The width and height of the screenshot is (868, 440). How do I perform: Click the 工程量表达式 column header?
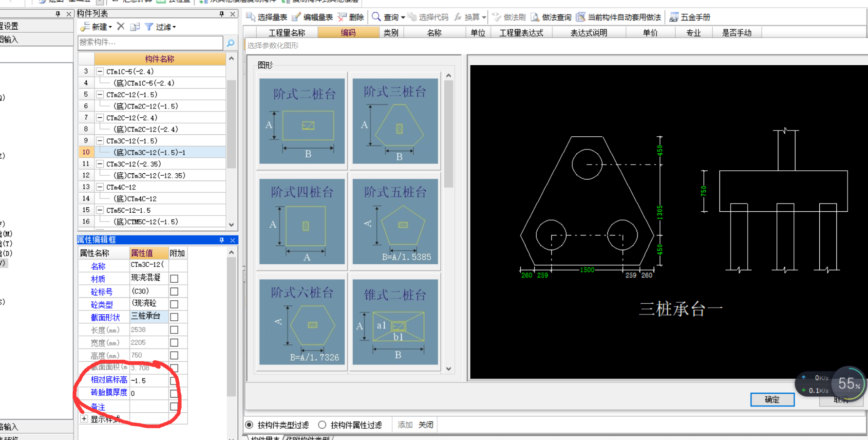(521, 33)
